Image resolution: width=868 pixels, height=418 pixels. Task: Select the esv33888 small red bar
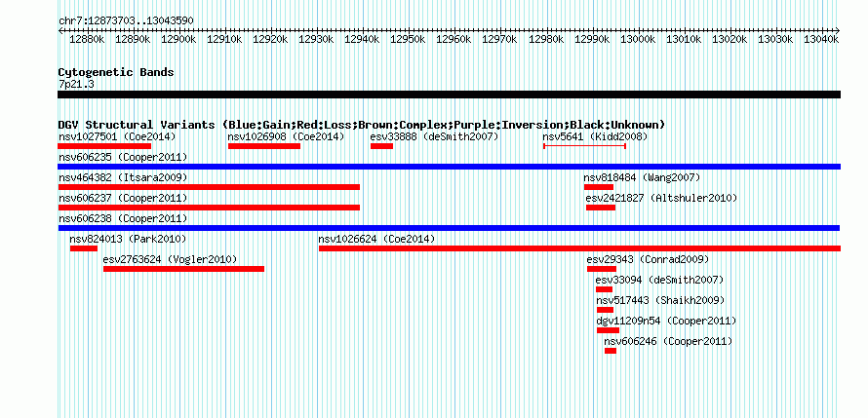[x=382, y=146]
